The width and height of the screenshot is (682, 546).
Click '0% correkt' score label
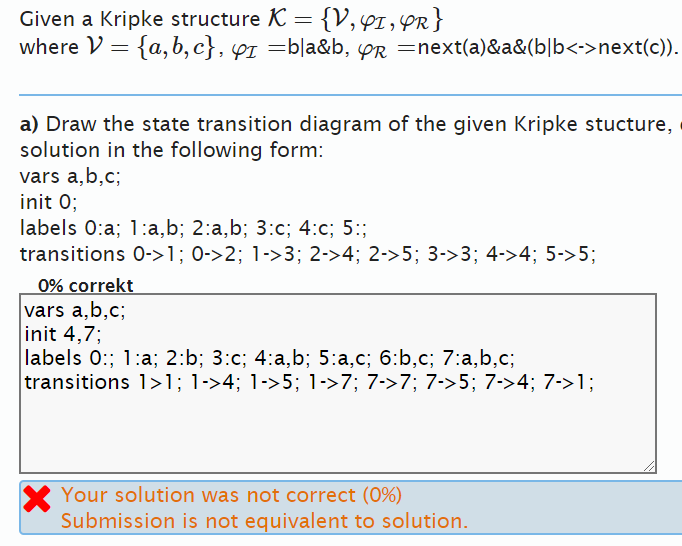[86, 286]
